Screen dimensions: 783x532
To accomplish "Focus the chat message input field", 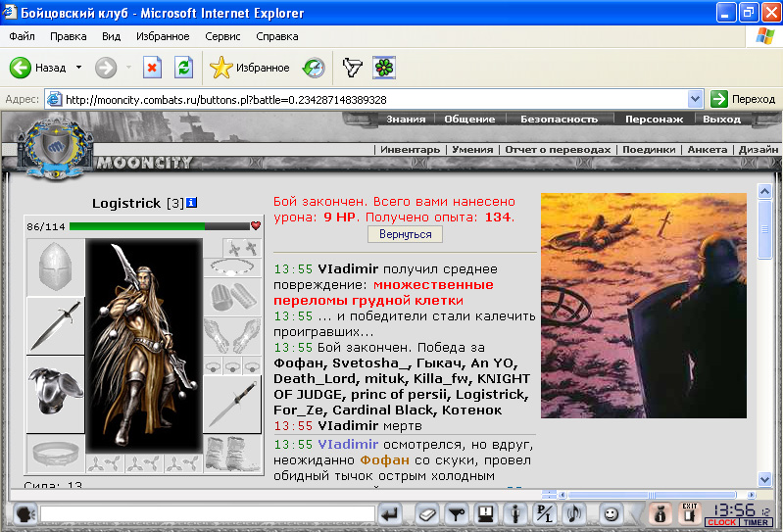I will pos(208,514).
